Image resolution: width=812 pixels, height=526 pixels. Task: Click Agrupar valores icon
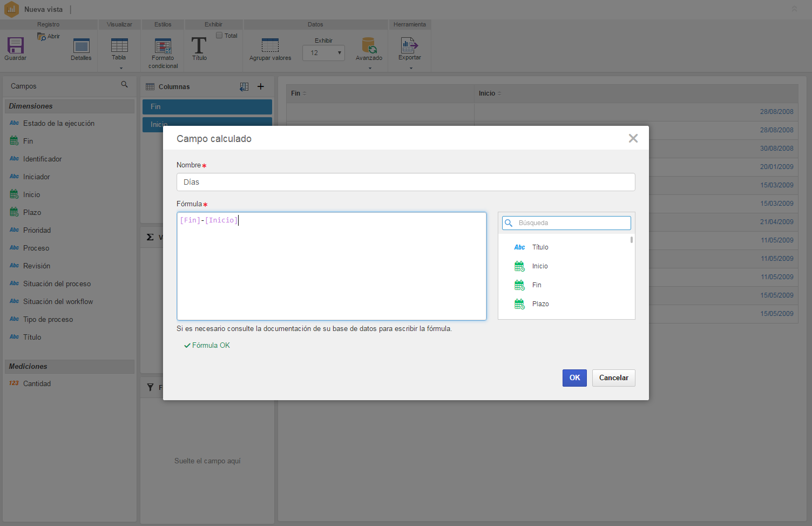(x=270, y=45)
